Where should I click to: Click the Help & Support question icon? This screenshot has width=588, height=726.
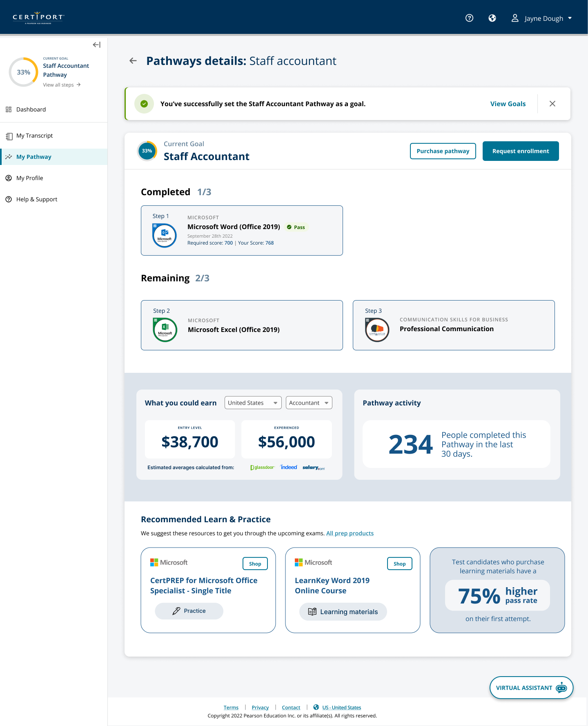pyautogui.click(x=9, y=199)
